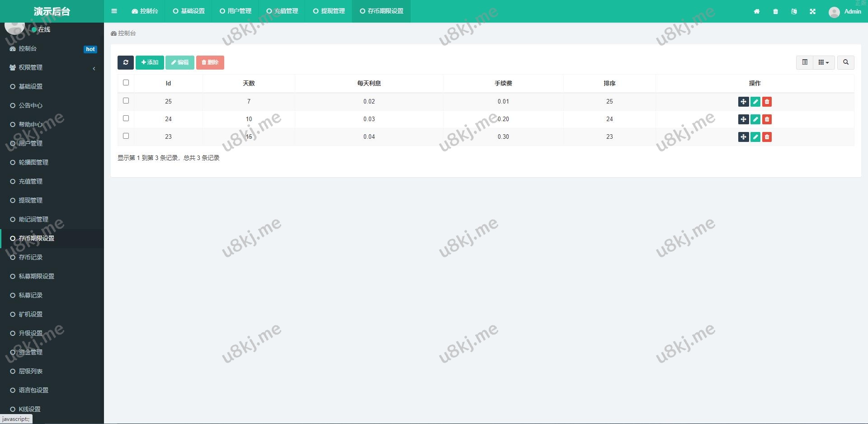Image resolution: width=868 pixels, height=424 pixels.
Task: Click red delete icon for row 25
Action: [x=767, y=102]
